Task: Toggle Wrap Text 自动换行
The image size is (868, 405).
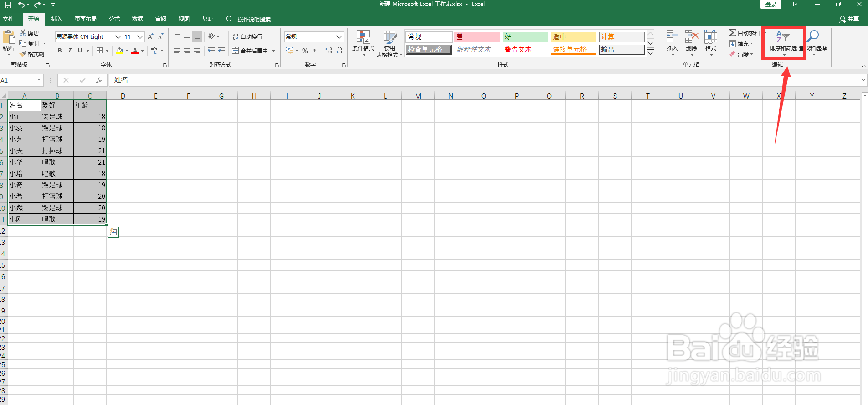Action: 247,36
